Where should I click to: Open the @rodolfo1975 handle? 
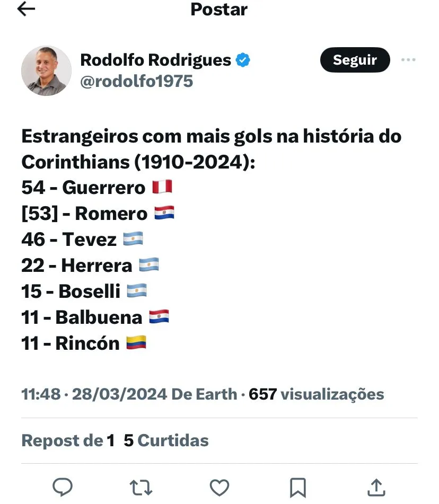click(136, 81)
